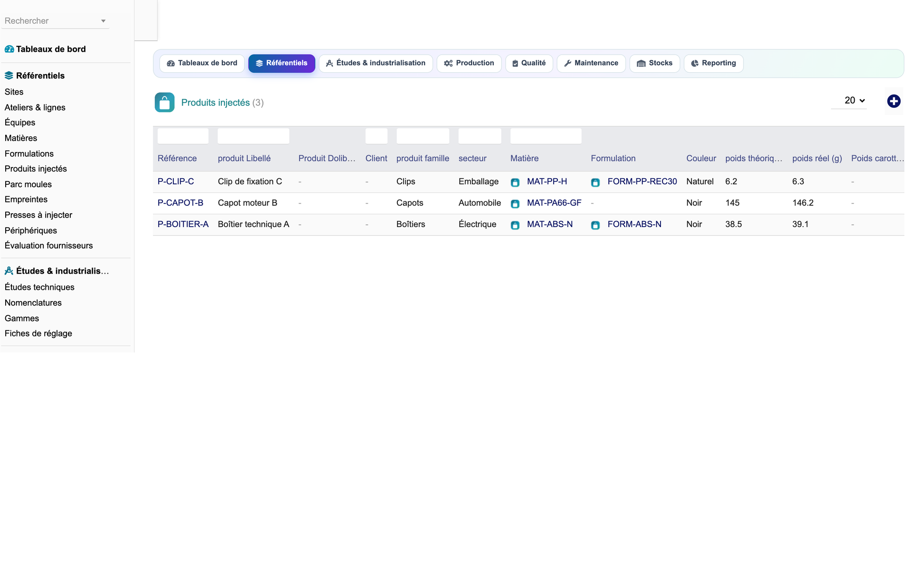Open Matières in the sidebar
The height and width of the screenshot is (572, 924).
coord(21,138)
